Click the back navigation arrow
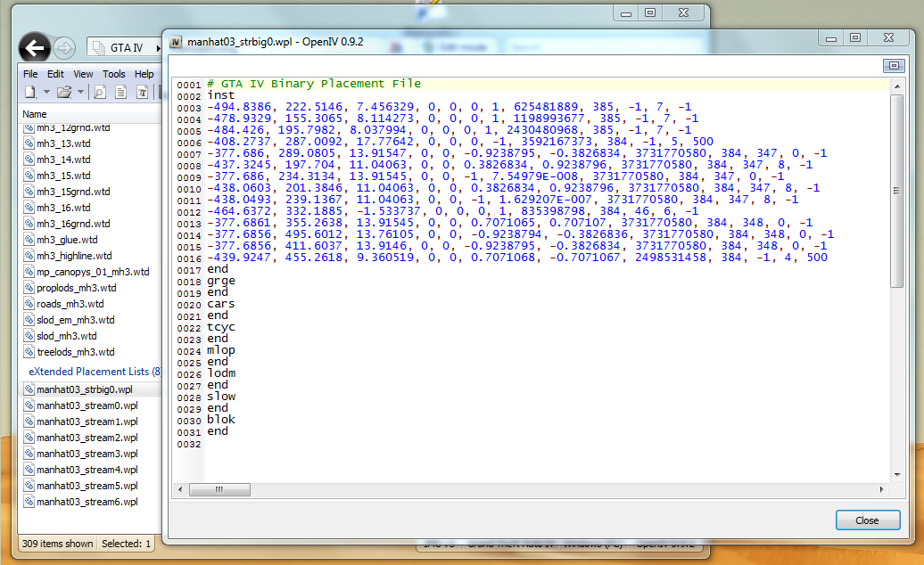The height and width of the screenshot is (565, 924). [35, 47]
